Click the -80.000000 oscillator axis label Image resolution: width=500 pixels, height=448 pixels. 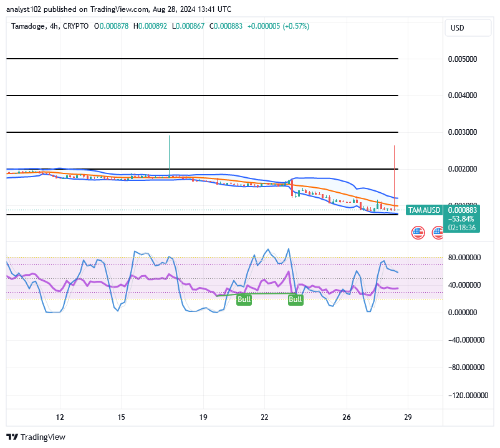click(x=466, y=368)
